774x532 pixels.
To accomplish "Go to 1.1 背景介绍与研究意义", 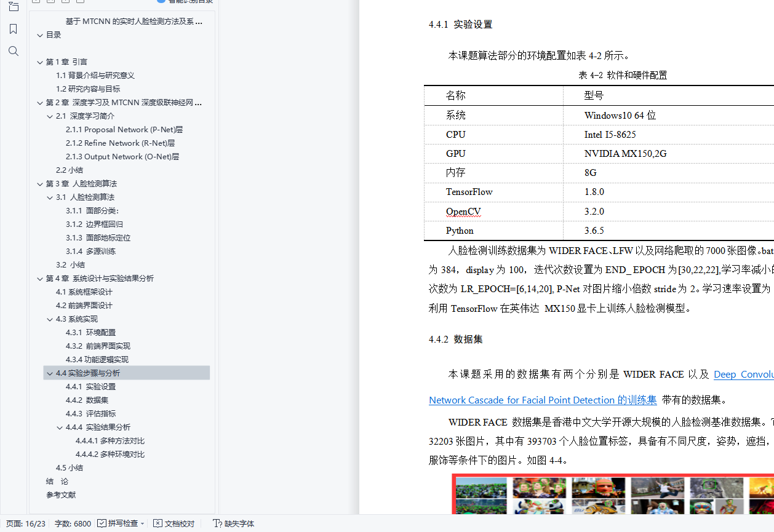I will pyautogui.click(x=95, y=76).
